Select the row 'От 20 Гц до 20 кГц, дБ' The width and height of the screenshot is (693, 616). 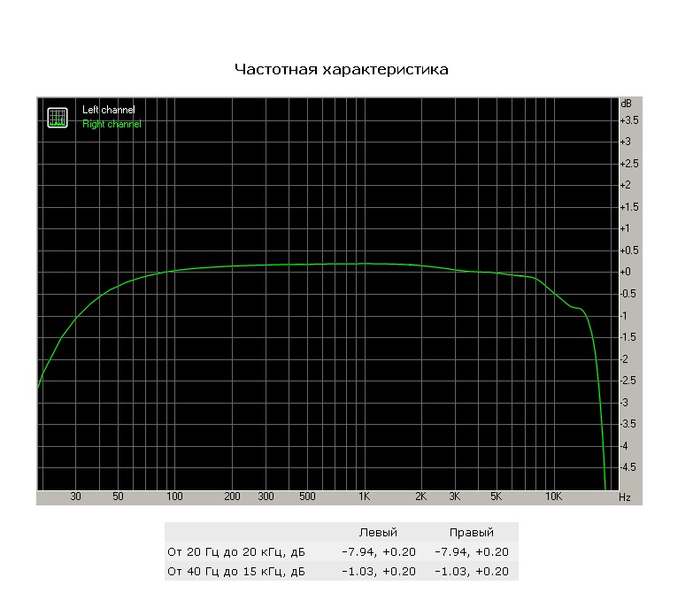342,552
